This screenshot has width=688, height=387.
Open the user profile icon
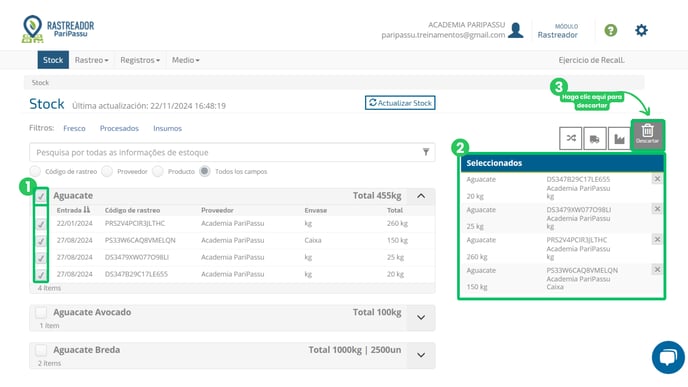pos(516,30)
